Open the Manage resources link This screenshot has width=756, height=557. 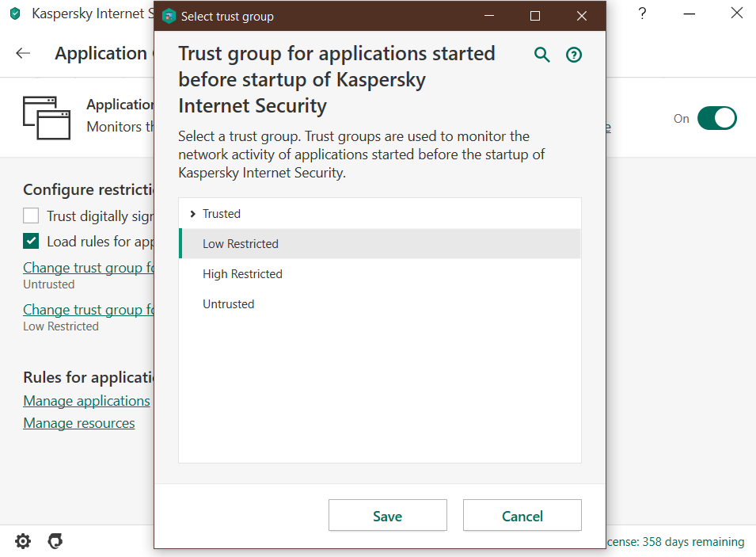(79, 423)
